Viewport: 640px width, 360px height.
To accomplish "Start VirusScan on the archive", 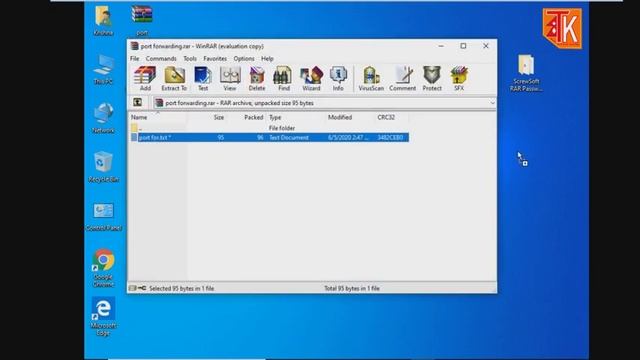I will point(371,78).
